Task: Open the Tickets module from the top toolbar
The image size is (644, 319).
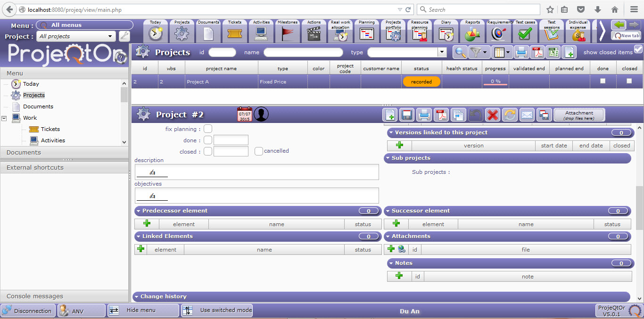Action: (235, 31)
